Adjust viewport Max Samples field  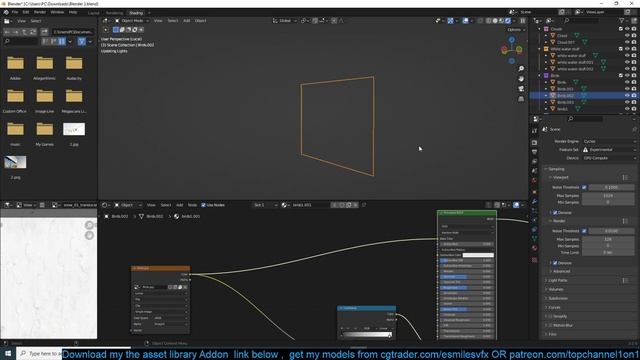(x=608, y=196)
